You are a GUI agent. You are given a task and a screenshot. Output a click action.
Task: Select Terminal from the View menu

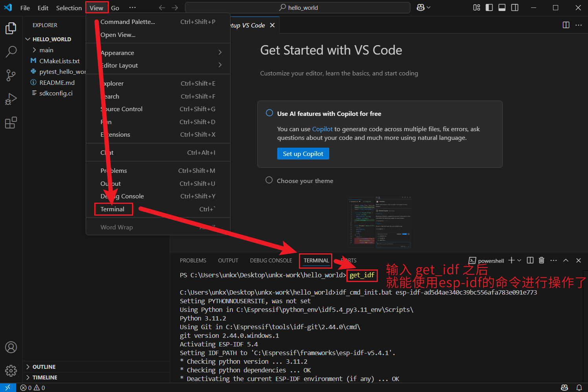pyautogui.click(x=113, y=209)
